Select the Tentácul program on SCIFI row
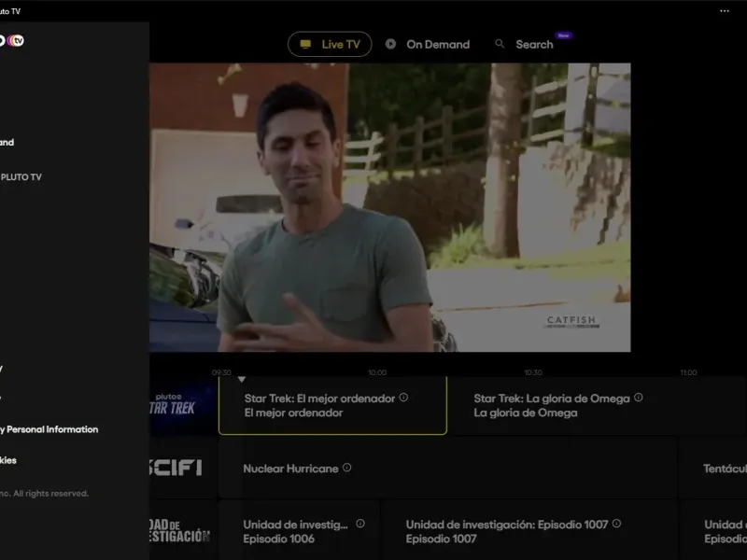Screen dimensions: 747x560 [712, 468]
